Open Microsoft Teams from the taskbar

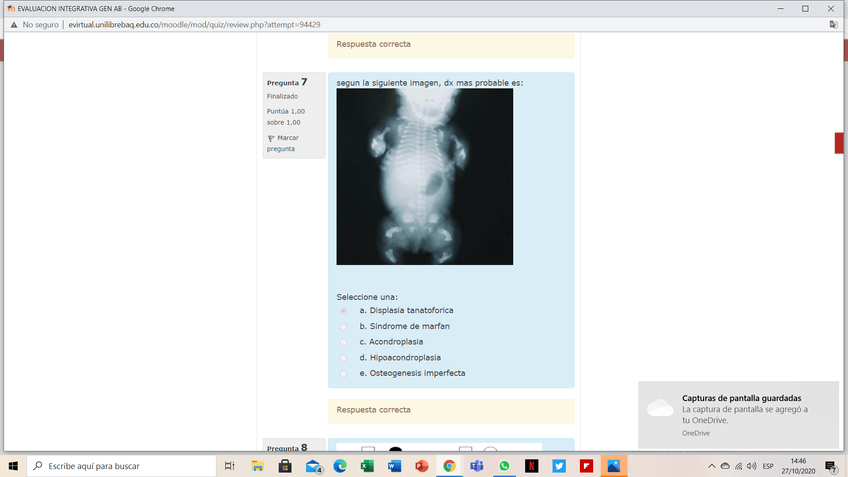tap(477, 466)
